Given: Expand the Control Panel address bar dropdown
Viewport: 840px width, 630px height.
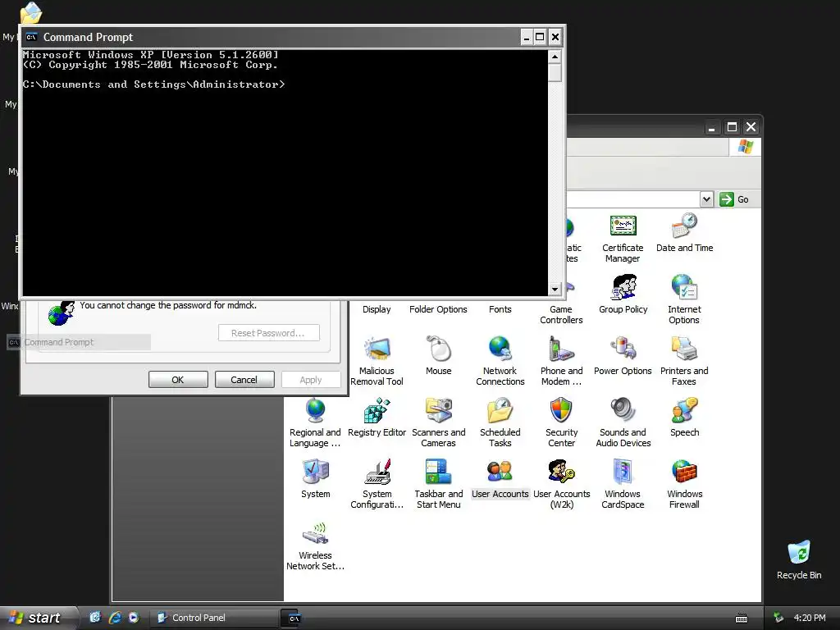Looking at the screenshot, I should 706,199.
